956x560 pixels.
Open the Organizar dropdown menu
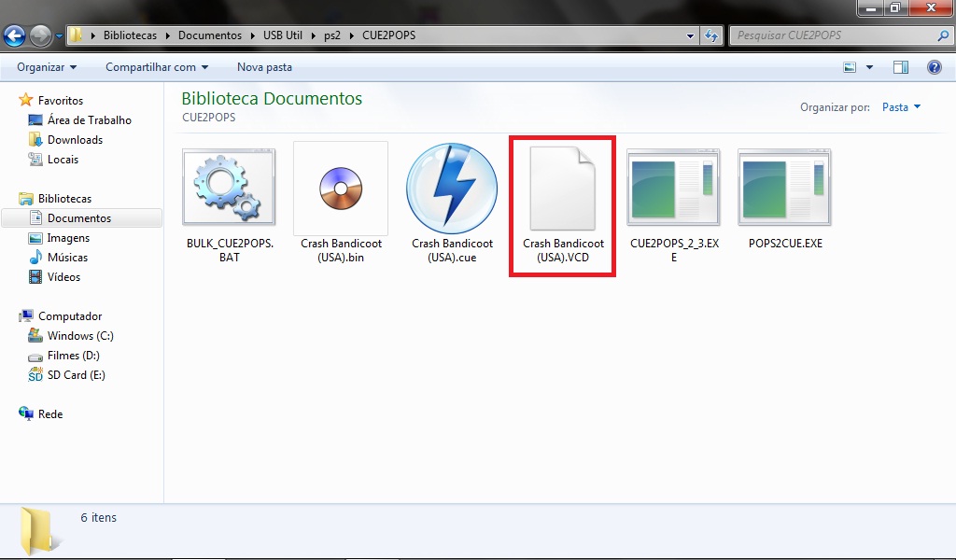[x=47, y=67]
